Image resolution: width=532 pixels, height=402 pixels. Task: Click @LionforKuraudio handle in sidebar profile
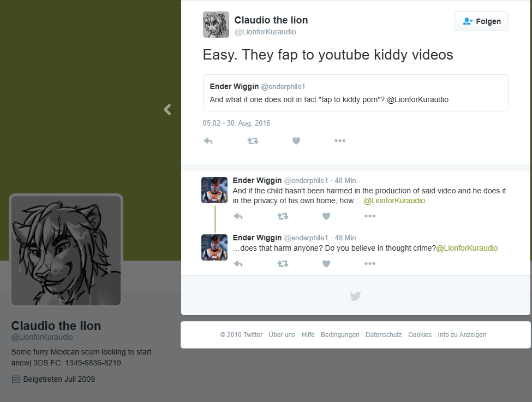[42, 337]
